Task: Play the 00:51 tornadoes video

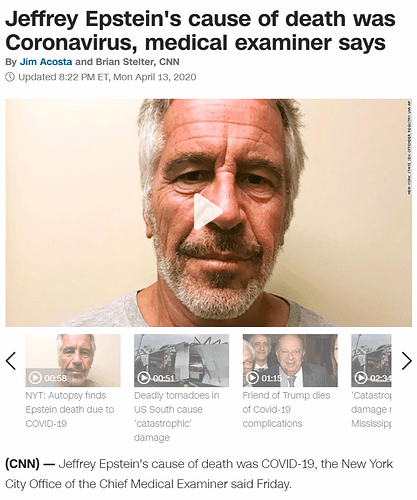Action: pyautogui.click(x=143, y=378)
